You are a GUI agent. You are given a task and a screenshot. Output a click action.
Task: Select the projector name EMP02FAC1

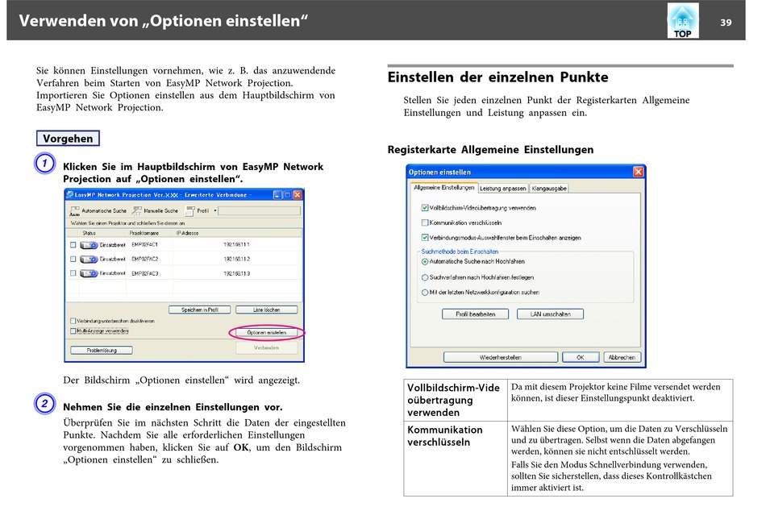click(144, 245)
